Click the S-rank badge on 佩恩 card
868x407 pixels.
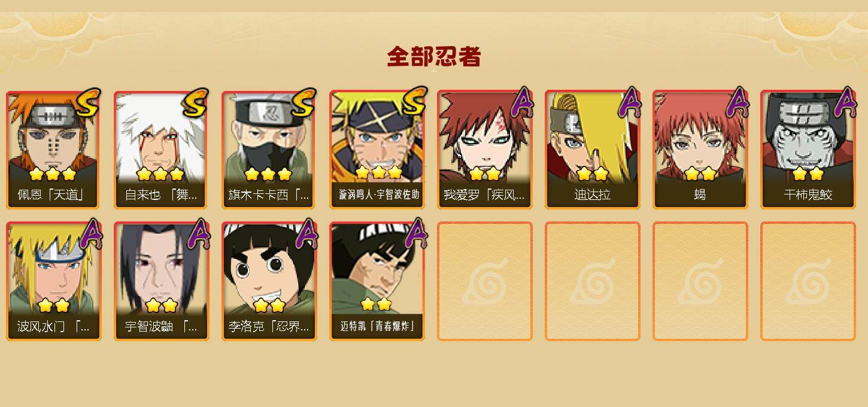pos(87,102)
